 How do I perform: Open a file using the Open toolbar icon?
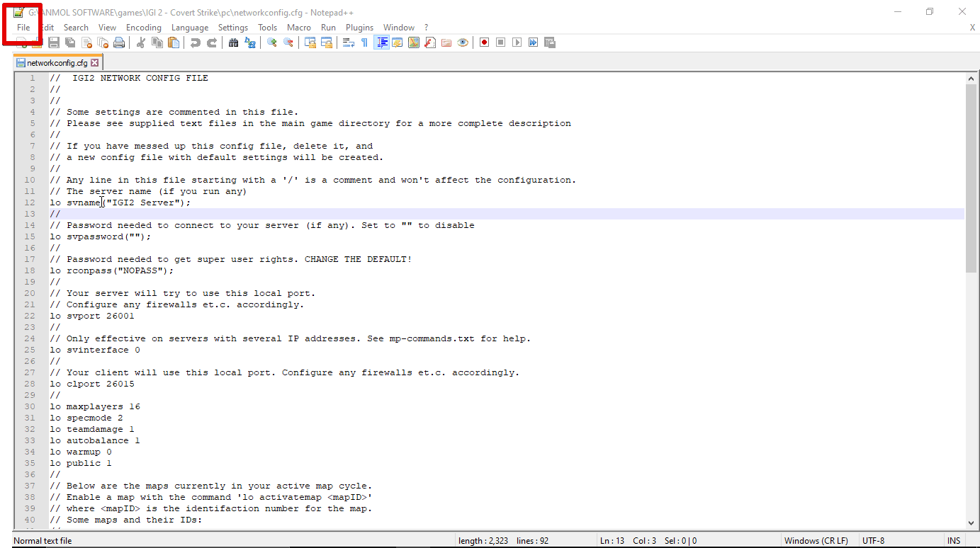pyautogui.click(x=37, y=42)
